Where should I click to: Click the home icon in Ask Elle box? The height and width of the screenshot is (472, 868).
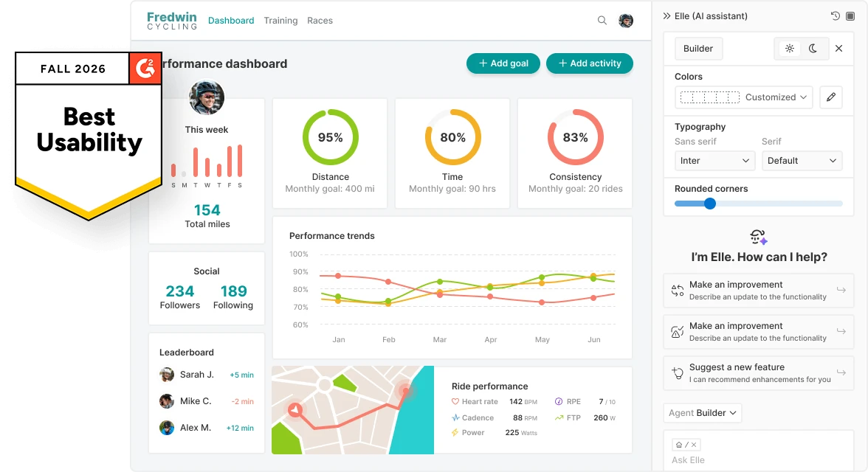[679, 444]
